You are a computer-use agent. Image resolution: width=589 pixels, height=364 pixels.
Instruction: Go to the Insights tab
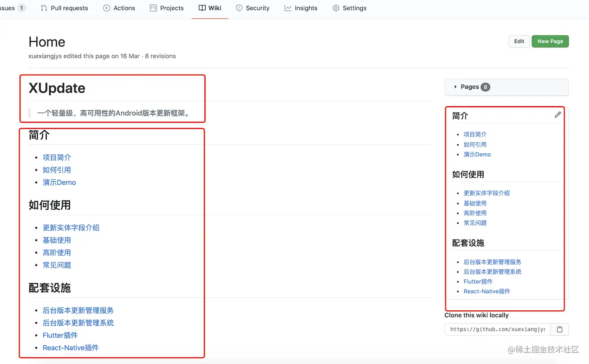pos(301,8)
